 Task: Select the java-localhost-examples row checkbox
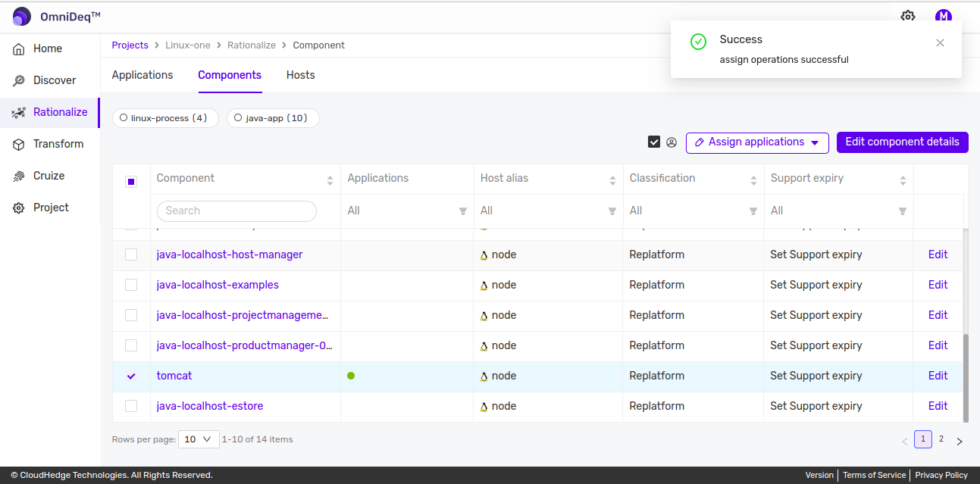click(x=131, y=285)
